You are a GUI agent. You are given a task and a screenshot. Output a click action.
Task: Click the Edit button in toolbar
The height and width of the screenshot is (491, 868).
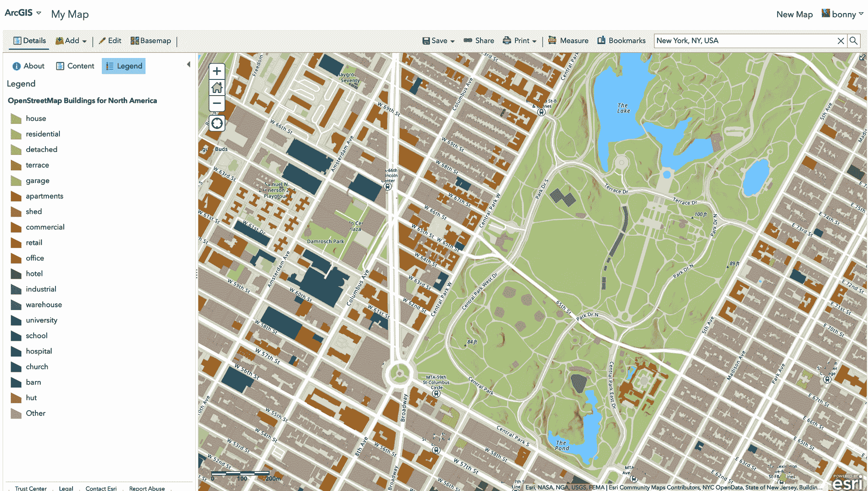109,41
